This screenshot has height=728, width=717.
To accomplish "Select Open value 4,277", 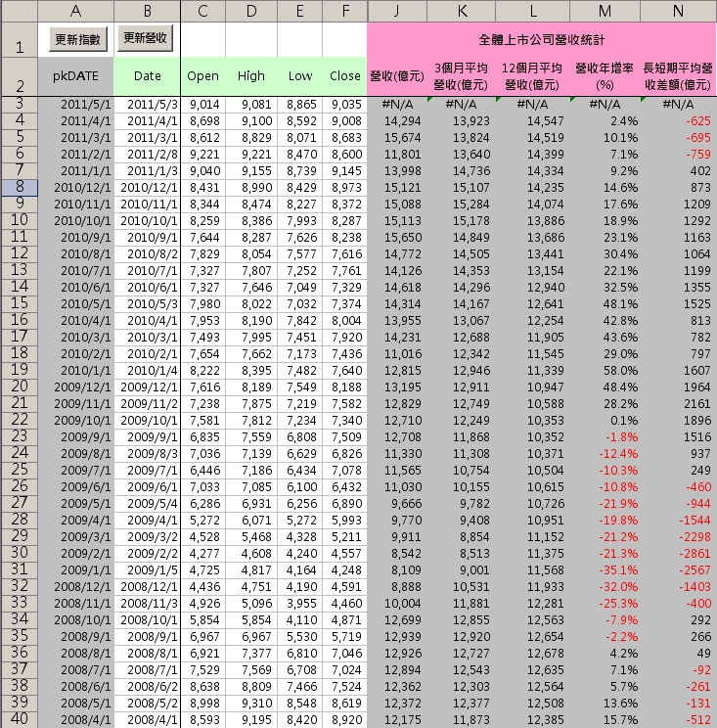I will 202,554.
